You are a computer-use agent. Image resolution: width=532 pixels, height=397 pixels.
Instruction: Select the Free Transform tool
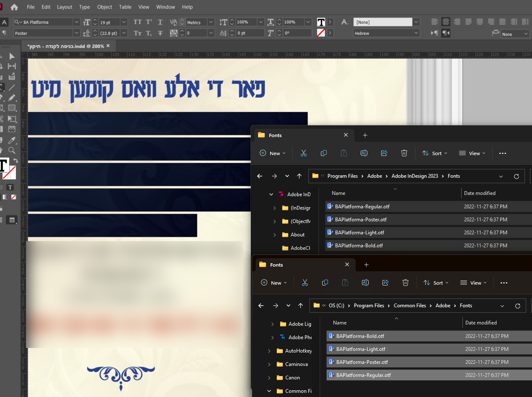pos(12,119)
